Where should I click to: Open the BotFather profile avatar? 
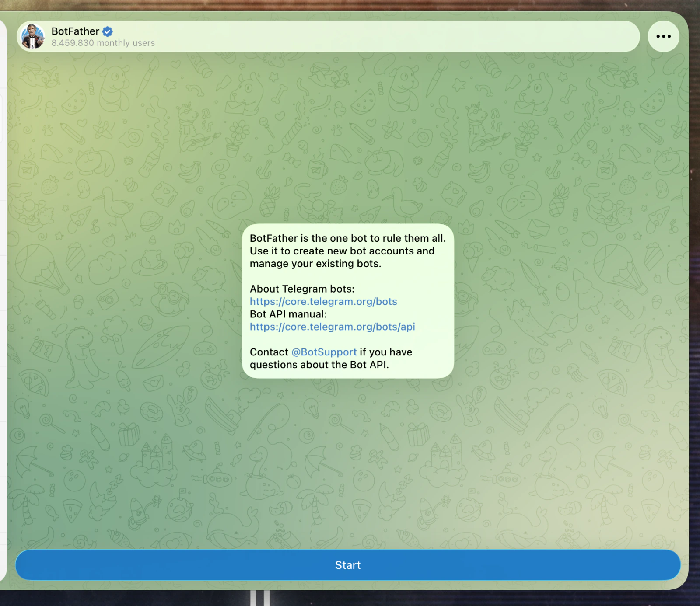(33, 36)
